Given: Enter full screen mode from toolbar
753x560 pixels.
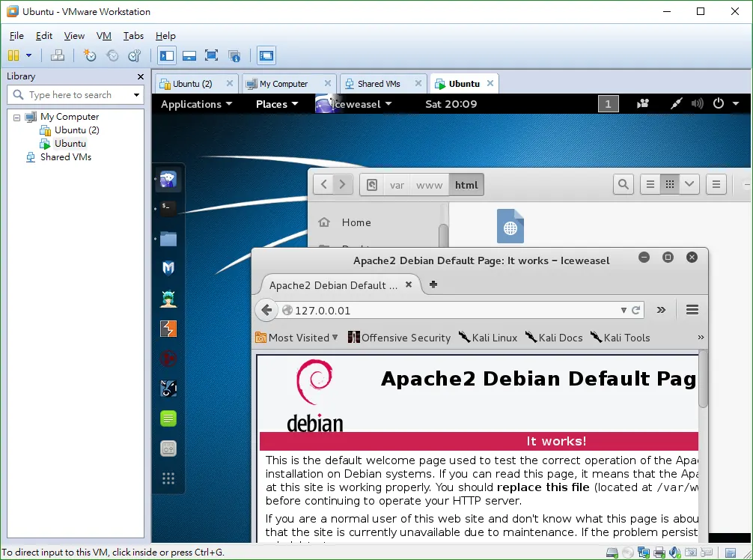Looking at the screenshot, I should pos(211,55).
